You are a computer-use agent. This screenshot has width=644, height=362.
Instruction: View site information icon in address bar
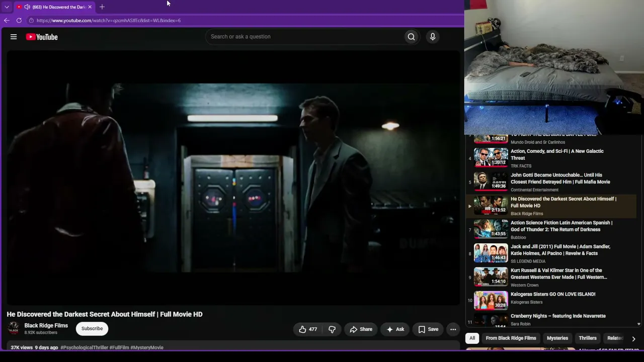pos(31,21)
